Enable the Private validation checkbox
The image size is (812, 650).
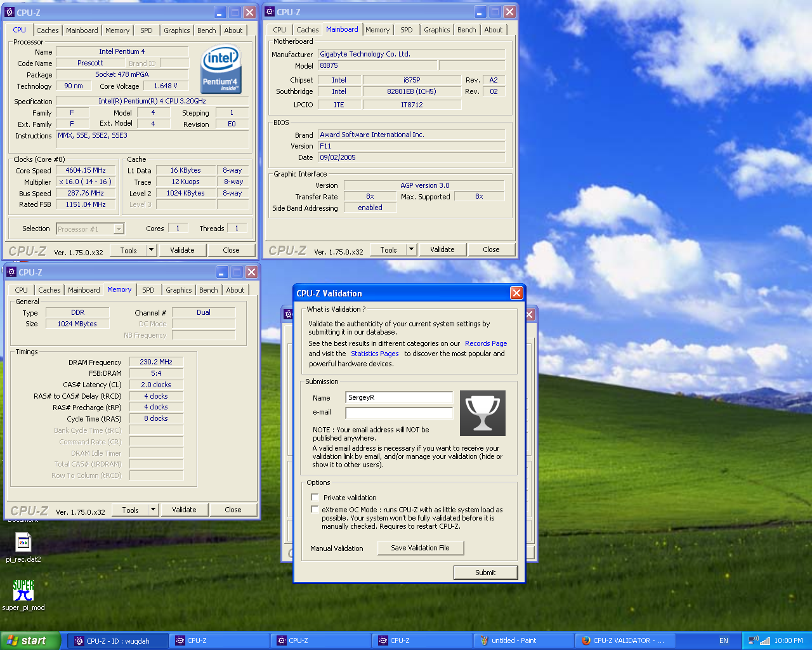coord(315,497)
